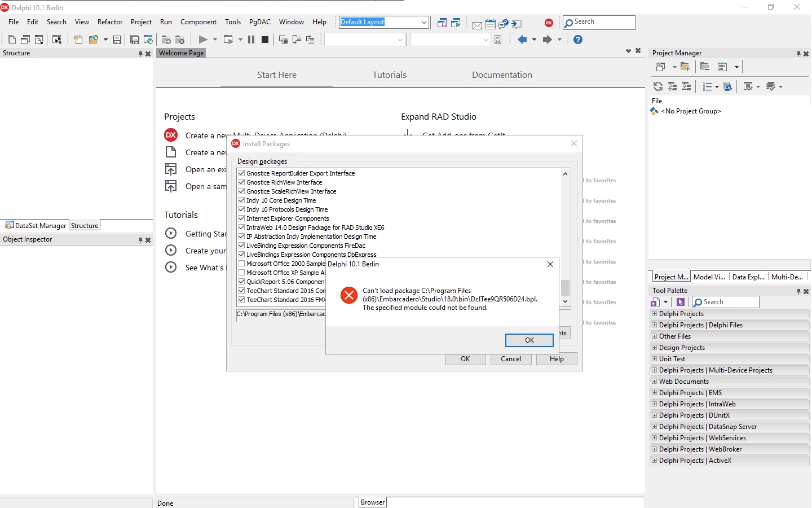Click the pin icon of Tool Palette
The image size is (812, 508).
pyautogui.click(x=798, y=291)
